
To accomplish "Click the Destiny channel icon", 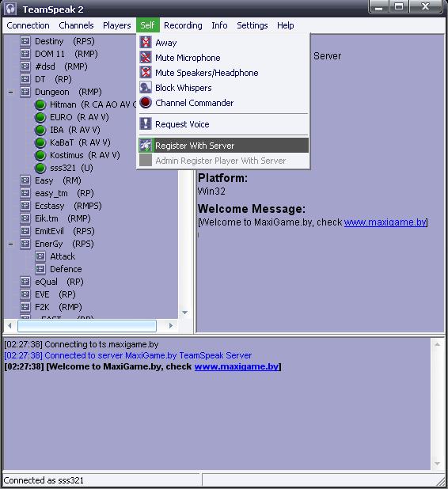I will tap(25, 41).
